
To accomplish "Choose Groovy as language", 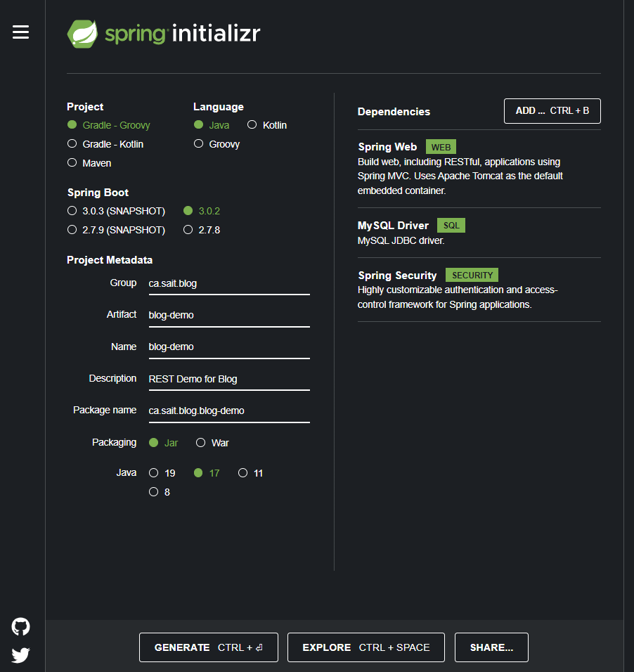I will point(217,144).
